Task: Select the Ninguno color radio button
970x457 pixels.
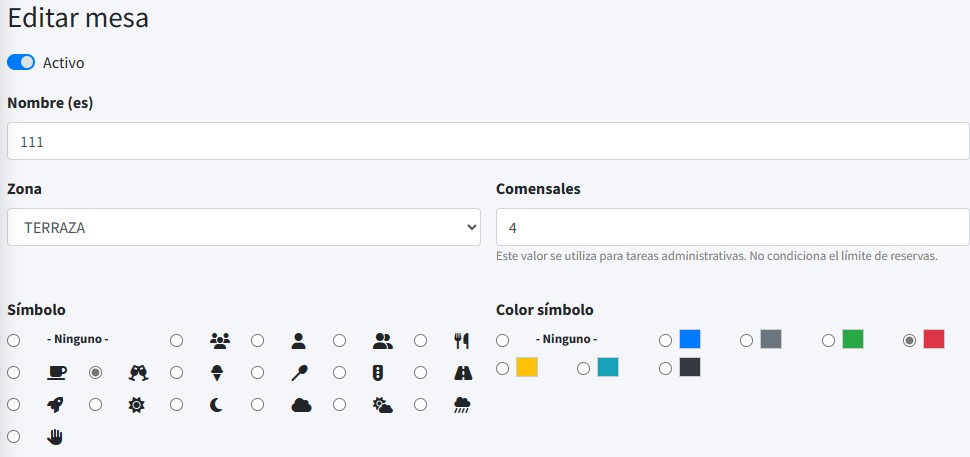Action: (x=503, y=340)
